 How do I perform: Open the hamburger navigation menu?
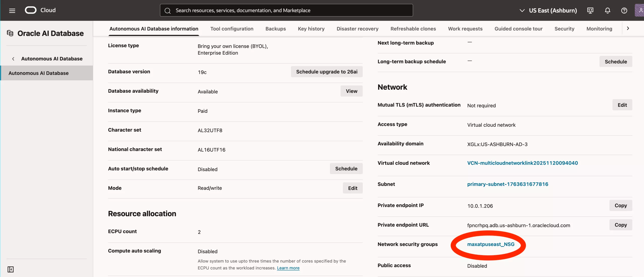point(12,10)
